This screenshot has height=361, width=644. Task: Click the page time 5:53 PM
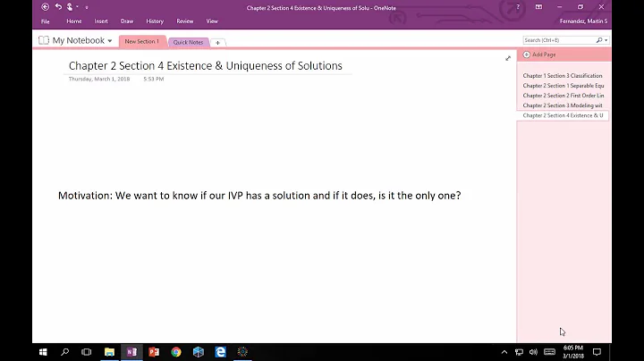pyautogui.click(x=154, y=79)
